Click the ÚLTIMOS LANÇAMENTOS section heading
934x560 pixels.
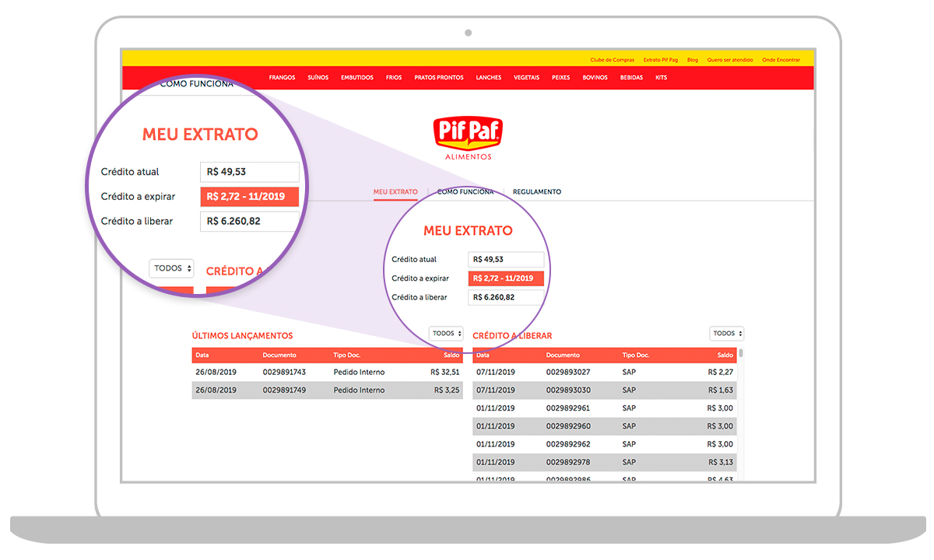tap(242, 336)
